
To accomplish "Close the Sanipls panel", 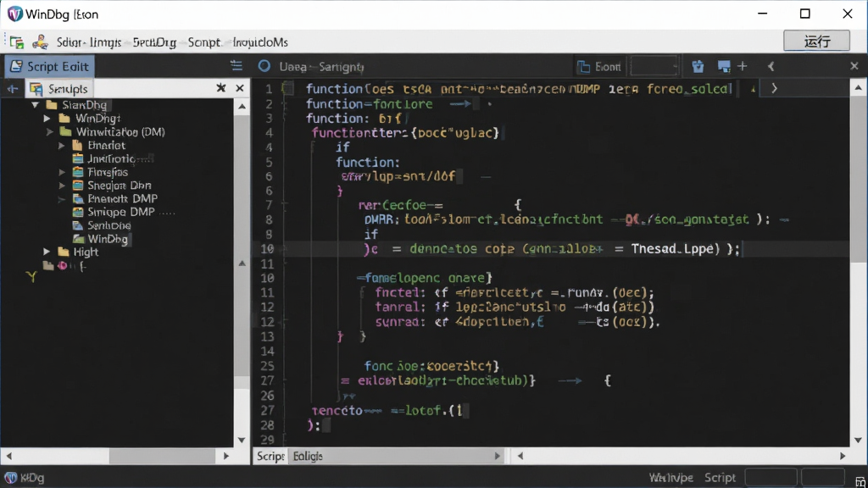I will [240, 88].
